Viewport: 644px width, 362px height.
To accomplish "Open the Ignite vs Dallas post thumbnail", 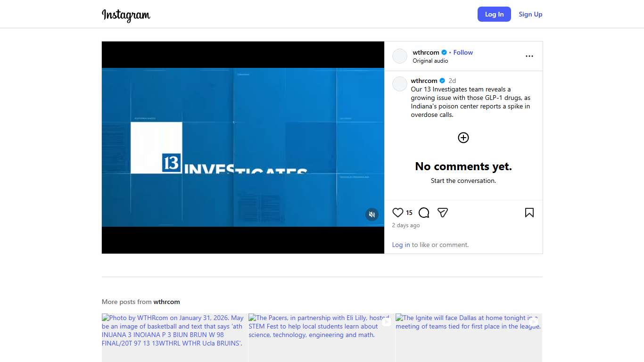I will [469, 337].
